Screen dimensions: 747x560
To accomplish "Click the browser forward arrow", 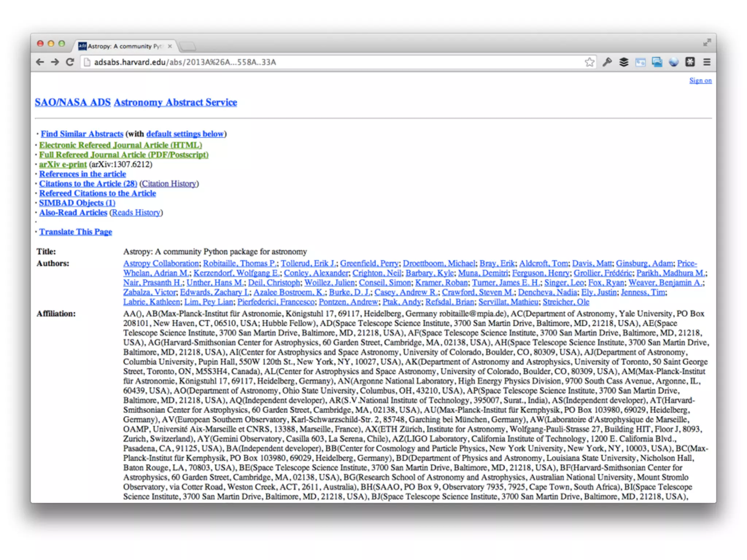I will pos(55,62).
